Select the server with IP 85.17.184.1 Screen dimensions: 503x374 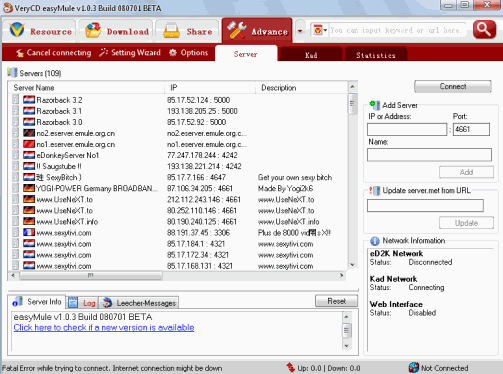click(178, 244)
